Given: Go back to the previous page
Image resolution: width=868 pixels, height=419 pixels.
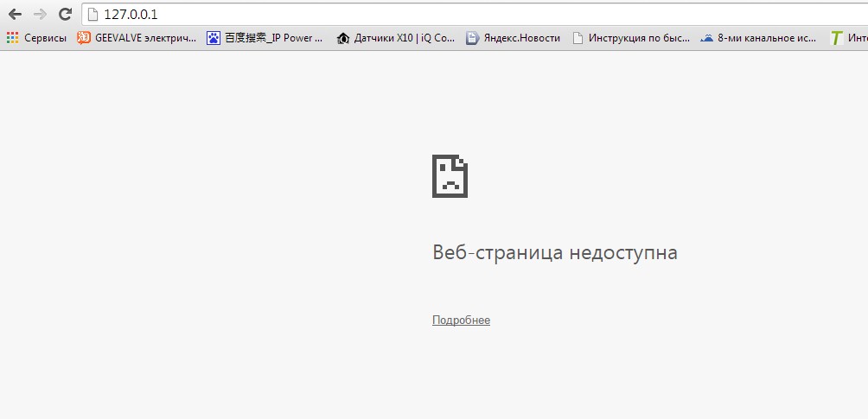Looking at the screenshot, I should 15,15.
